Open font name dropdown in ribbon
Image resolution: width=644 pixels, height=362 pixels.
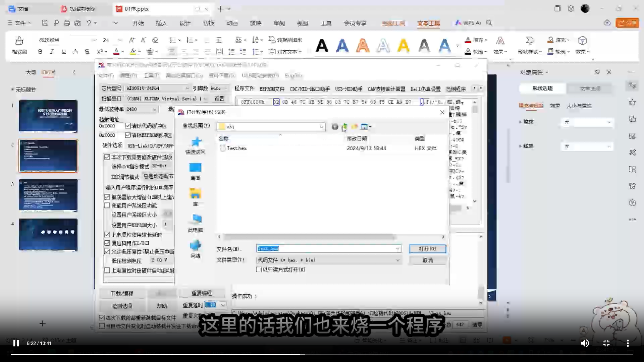94,40
